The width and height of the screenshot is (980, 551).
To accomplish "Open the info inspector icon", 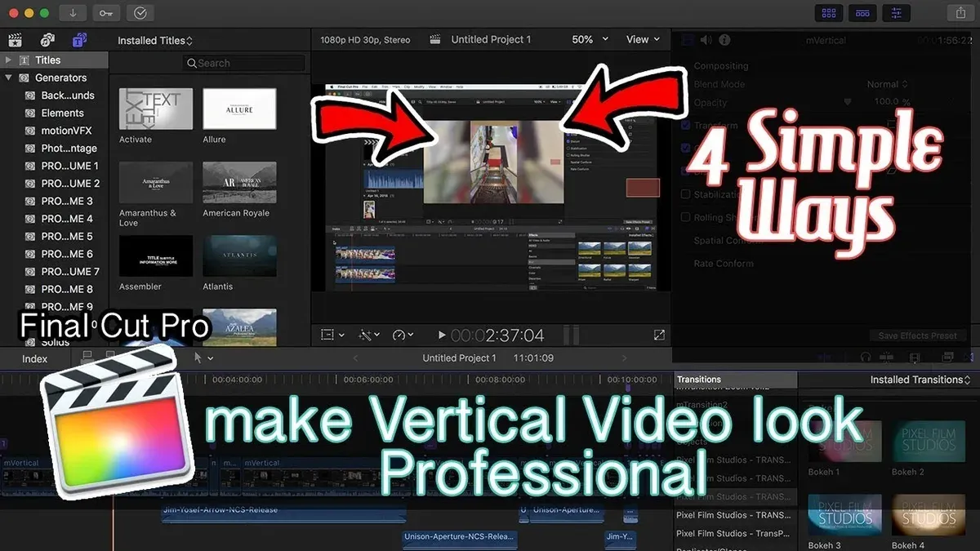I will pyautogui.click(x=724, y=39).
